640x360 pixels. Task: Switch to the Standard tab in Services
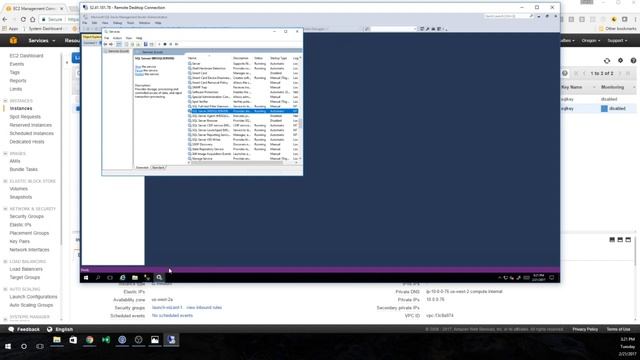pyautogui.click(x=158, y=167)
